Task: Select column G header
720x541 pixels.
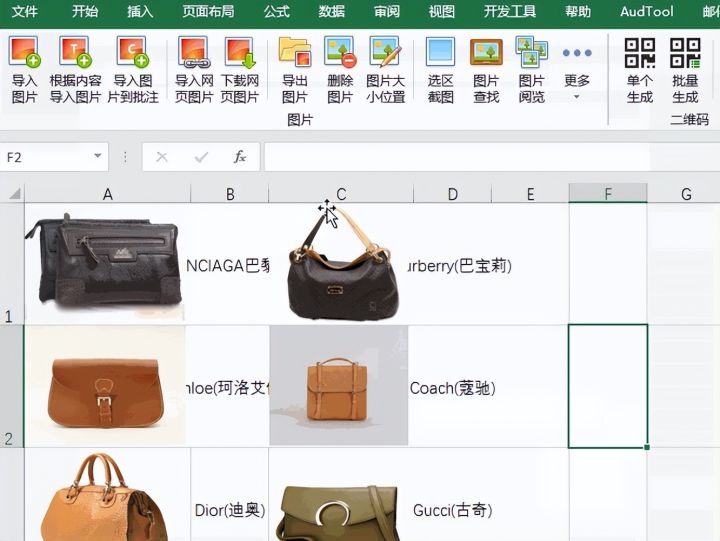Action: point(686,194)
